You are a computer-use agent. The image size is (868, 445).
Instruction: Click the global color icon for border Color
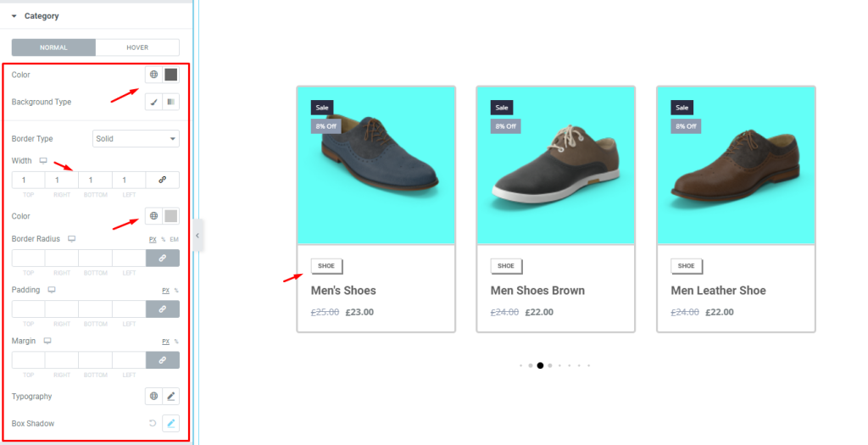point(154,216)
